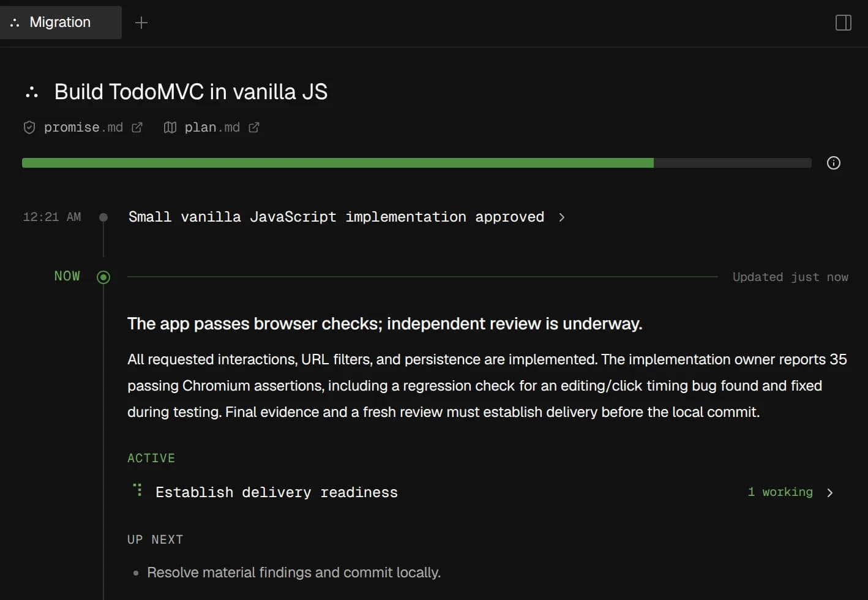Open the promise.md link
The height and width of the screenshot is (600, 868).
83,127
